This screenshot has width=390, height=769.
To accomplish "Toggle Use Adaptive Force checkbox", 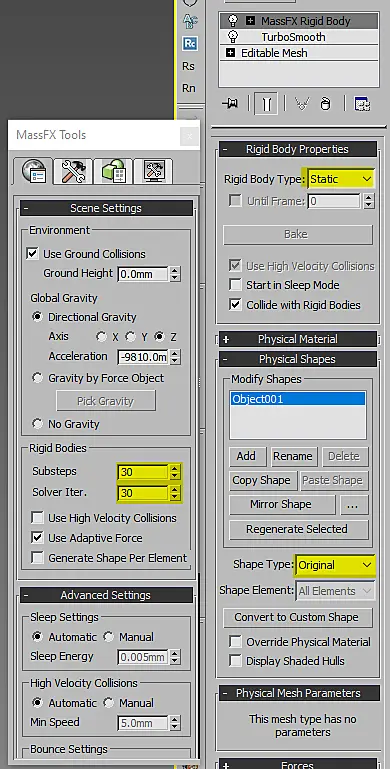I will [37, 538].
